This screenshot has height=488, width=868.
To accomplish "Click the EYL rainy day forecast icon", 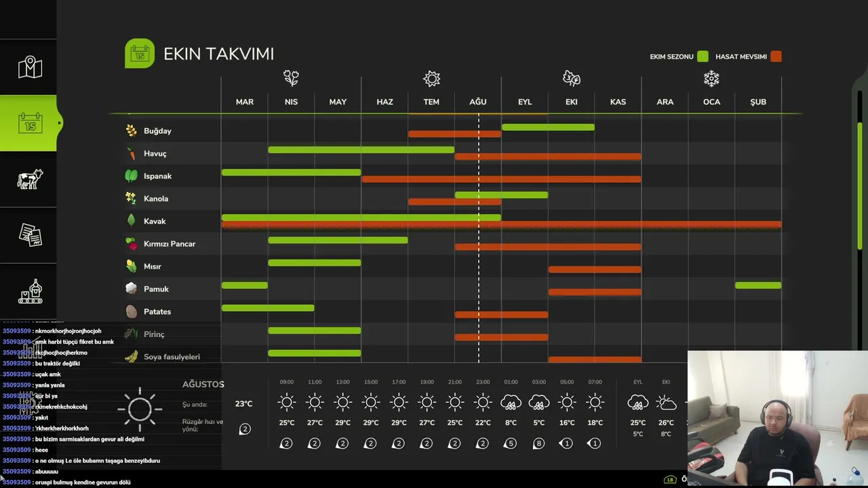I will 637,403.
